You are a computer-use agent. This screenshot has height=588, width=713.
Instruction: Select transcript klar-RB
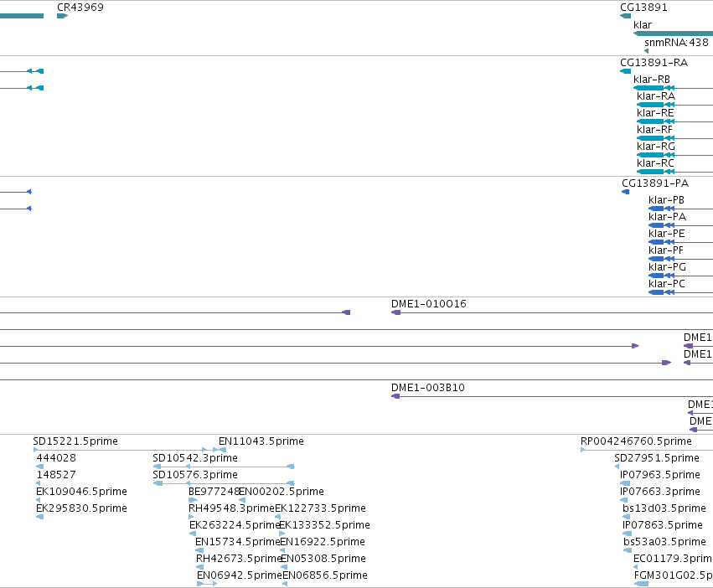pos(652,80)
